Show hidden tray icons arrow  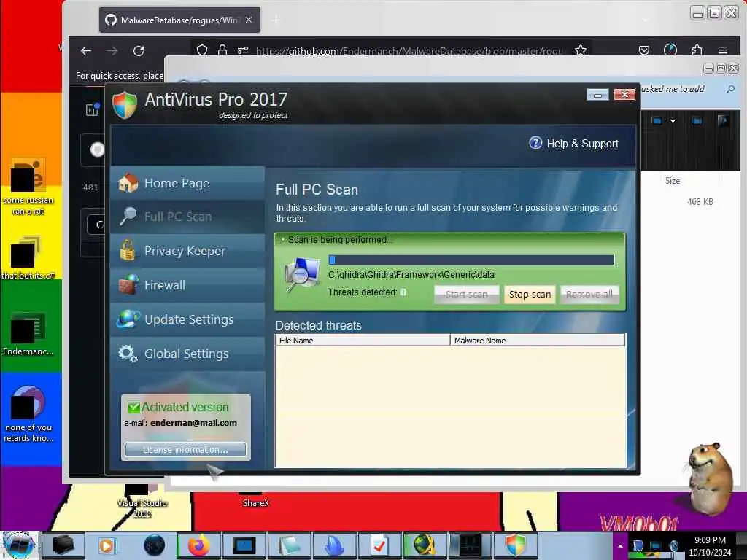(620, 546)
